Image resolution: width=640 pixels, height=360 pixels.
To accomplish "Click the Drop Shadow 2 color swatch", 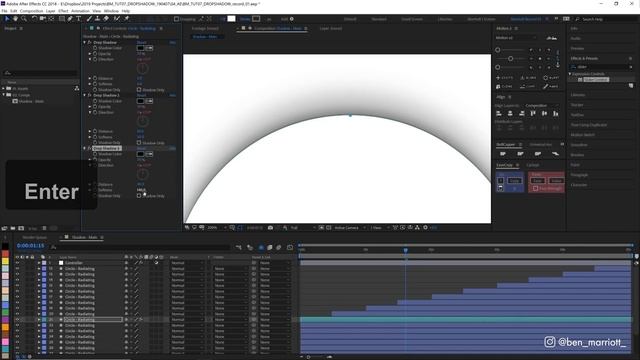I will tap(140, 101).
